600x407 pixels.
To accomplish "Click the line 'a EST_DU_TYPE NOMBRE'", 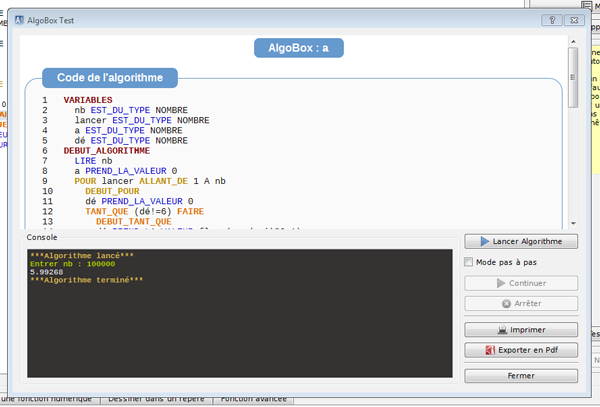I will point(128,130).
